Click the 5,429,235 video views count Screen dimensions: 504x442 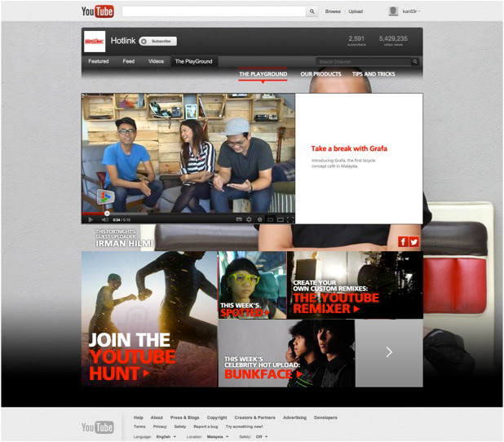(x=393, y=41)
